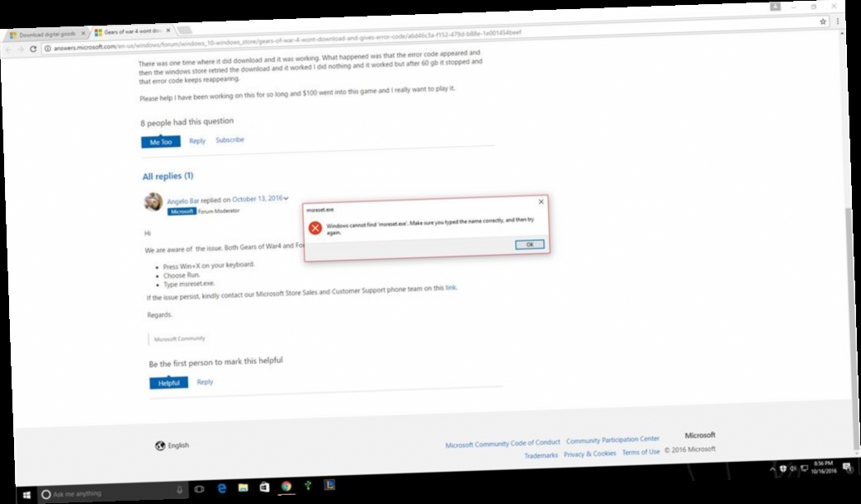The height and width of the screenshot is (504, 861).
Task: Open the Customer Support link in the reply
Action: [450, 287]
